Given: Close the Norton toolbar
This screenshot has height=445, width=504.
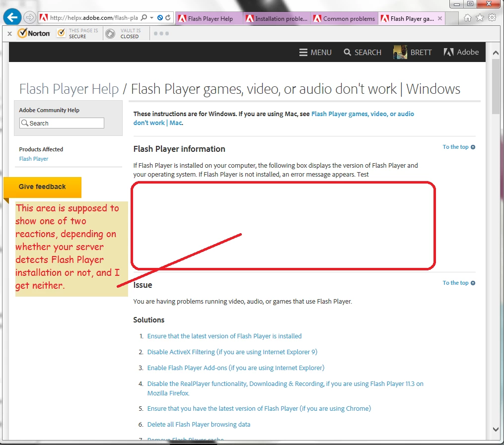Looking at the screenshot, I should click(9, 33).
